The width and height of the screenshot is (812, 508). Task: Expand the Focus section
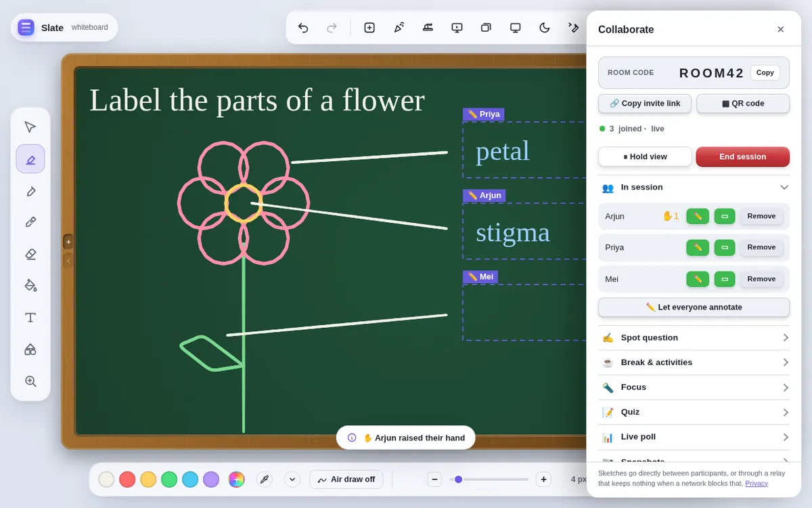(694, 387)
